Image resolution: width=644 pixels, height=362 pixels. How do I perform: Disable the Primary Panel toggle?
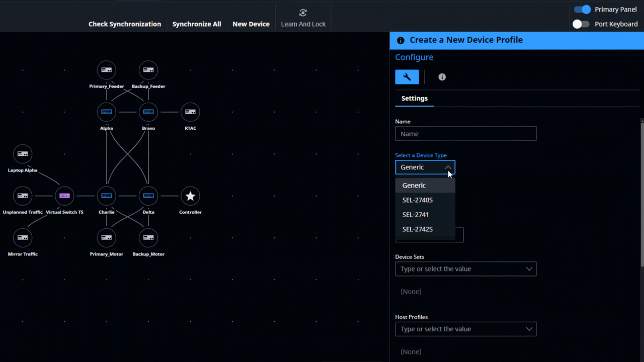[582, 10]
